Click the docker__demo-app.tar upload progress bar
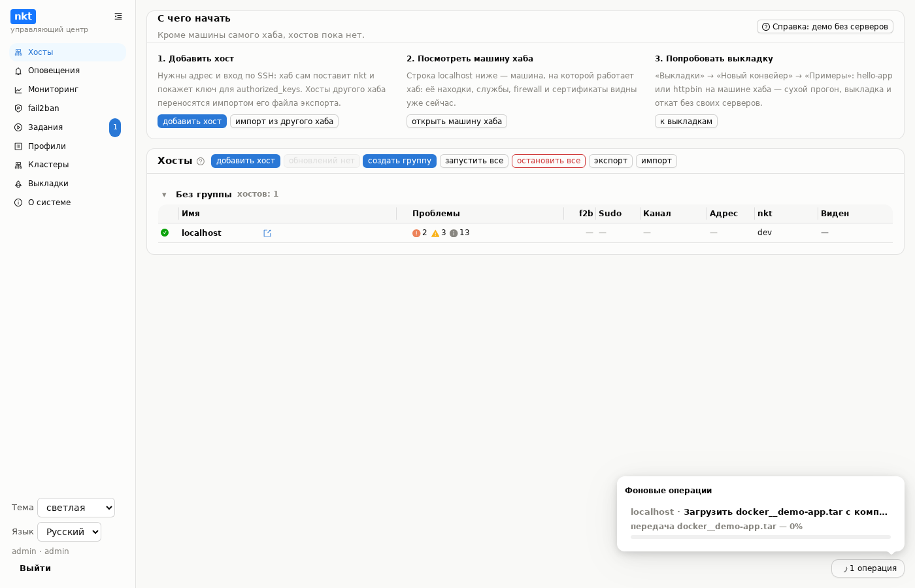The height and width of the screenshot is (588, 915). tap(761, 537)
